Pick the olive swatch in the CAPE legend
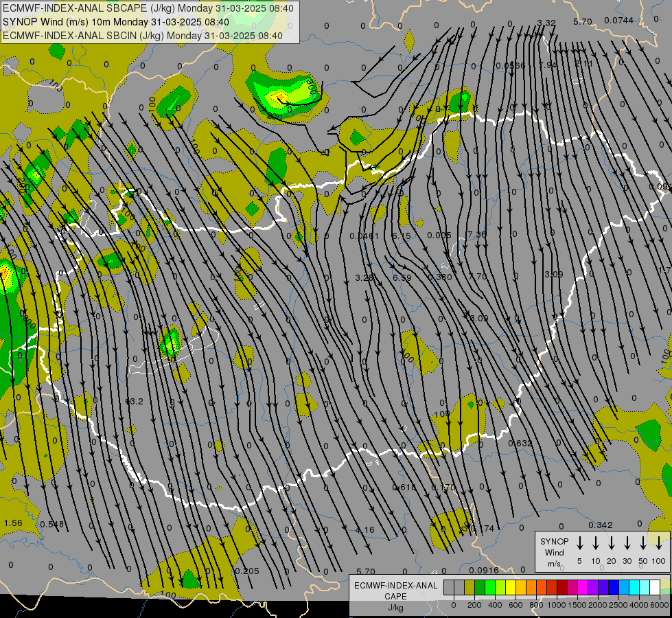This screenshot has height=618, width=672. [x=470, y=587]
